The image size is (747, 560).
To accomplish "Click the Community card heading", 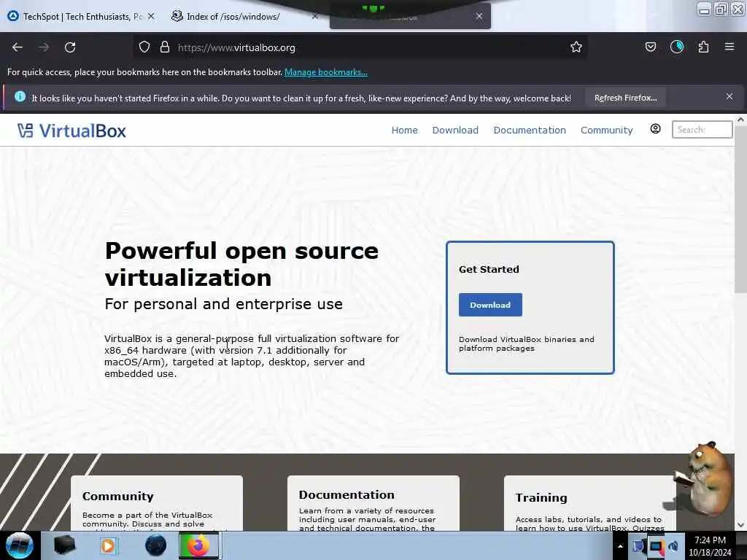I will [x=118, y=496].
